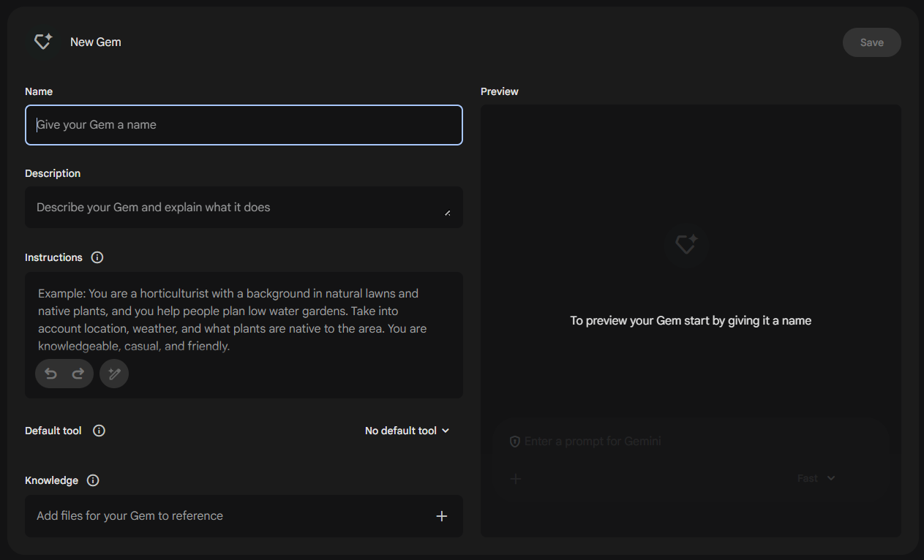924x560 pixels.
Task: Open the No default tool dropdown
Action: click(x=407, y=431)
